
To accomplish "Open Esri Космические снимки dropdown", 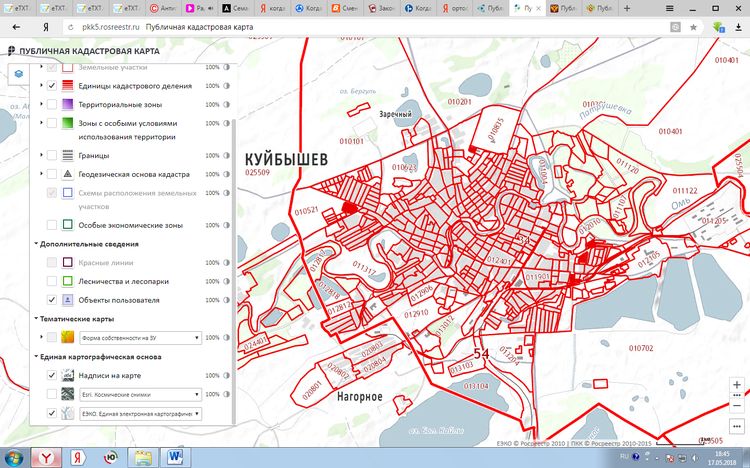I will click(x=141, y=395).
